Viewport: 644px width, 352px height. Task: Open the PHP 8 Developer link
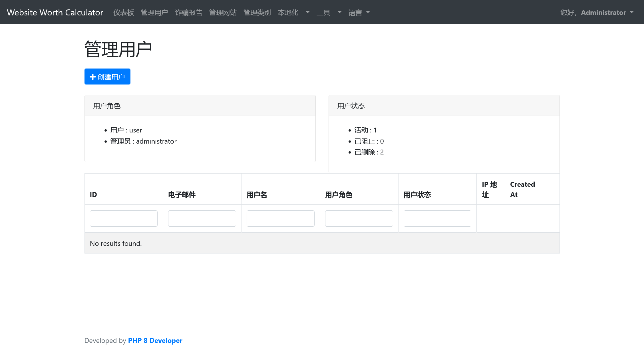click(x=155, y=340)
